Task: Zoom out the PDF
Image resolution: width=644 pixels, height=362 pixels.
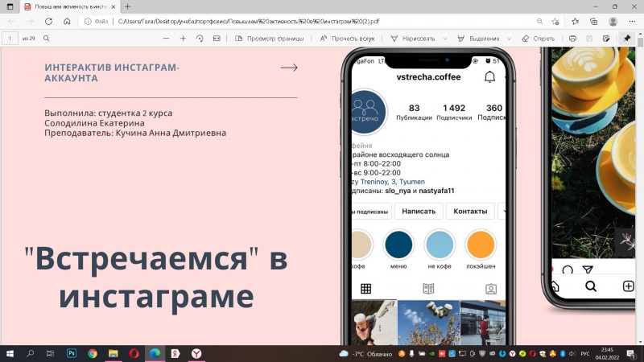Action: tap(166, 38)
